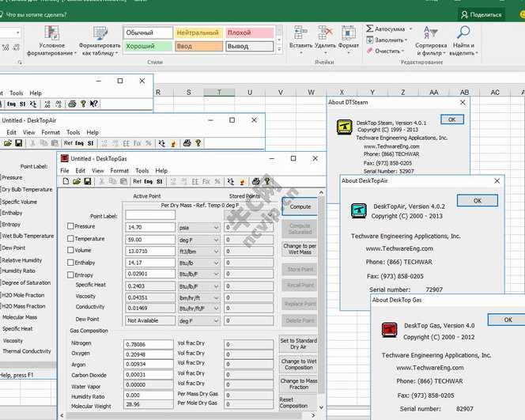Click the Open folder icon in DeskTopAir toolbar

[x=8, y=143]
